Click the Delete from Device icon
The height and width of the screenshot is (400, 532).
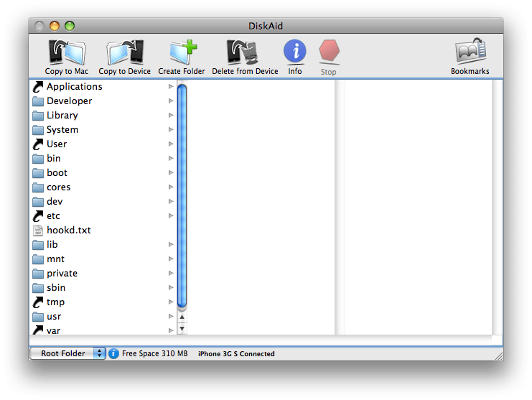(245, 53)
